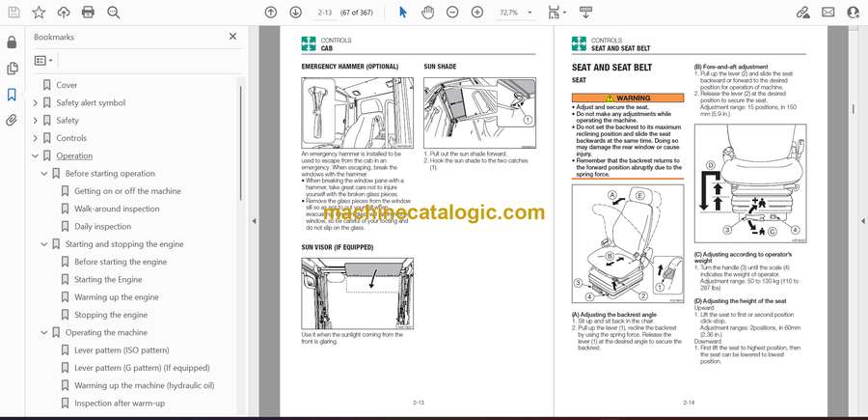Click the Zoom in plus button
The image size is (868, 420).
(477, 13)
